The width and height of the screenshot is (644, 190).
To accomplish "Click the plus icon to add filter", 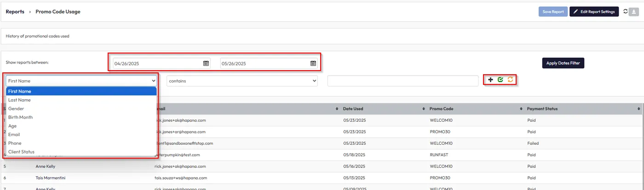I will pos(491,80).
